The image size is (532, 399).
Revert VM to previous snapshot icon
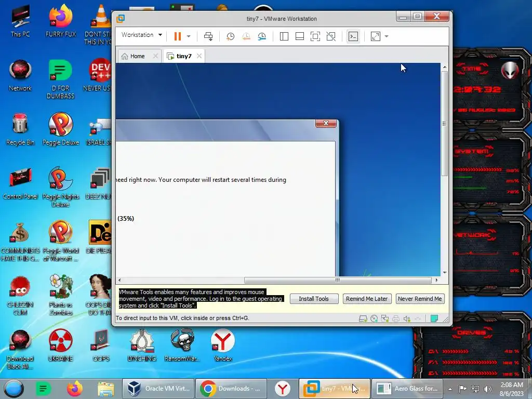246,36
